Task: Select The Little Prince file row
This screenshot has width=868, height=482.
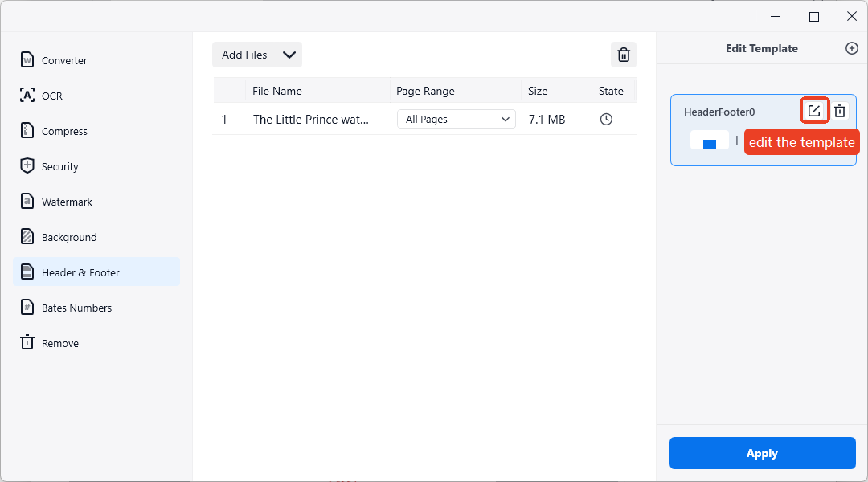Action: coord(311,119)
